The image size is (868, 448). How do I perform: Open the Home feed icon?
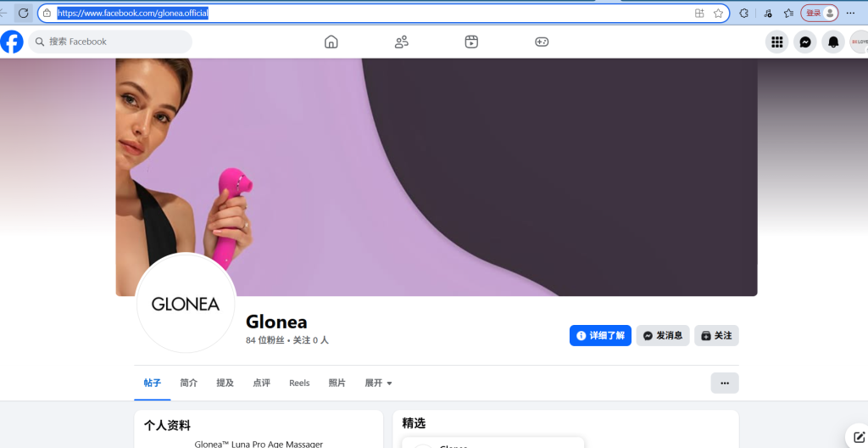click(331, 42)
